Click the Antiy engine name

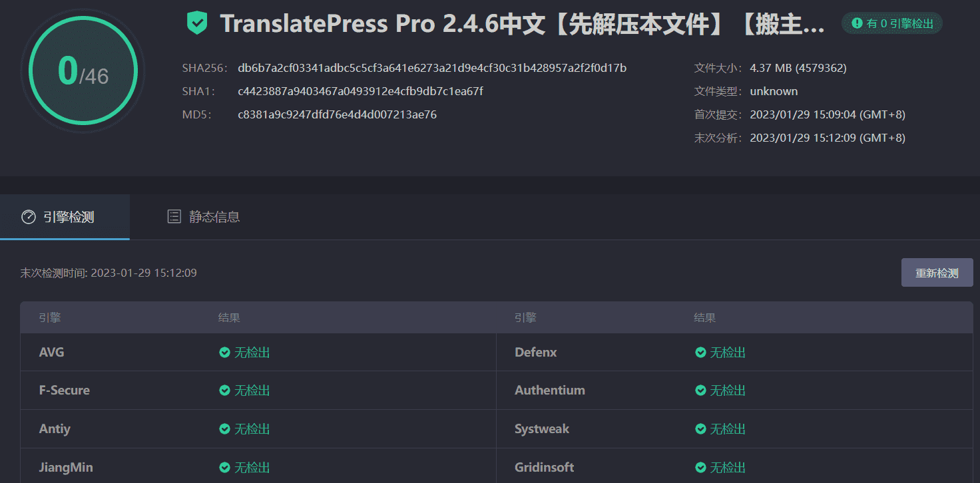coord(55,429)
